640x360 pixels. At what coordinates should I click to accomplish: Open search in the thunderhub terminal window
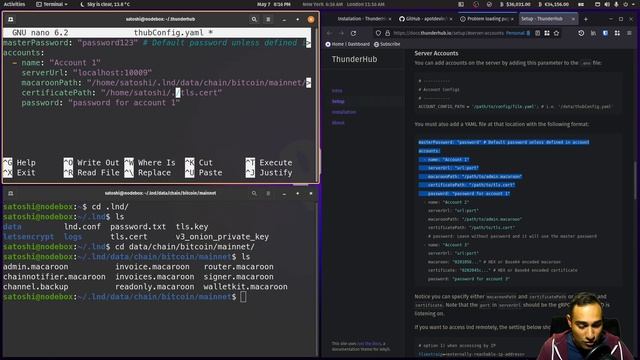pos(254,19)
